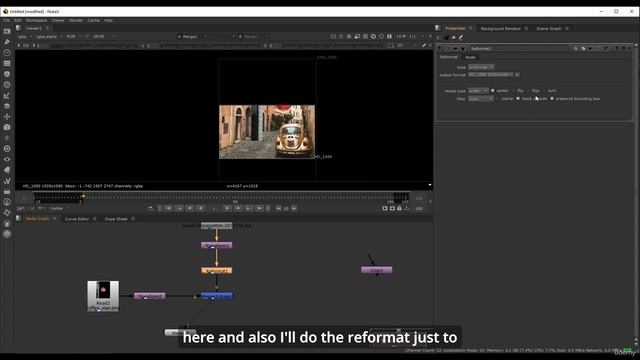The width and height of the screenshot is (640, 360).
Task: Click the timeline playhead marker
Action: coord(83,197)
